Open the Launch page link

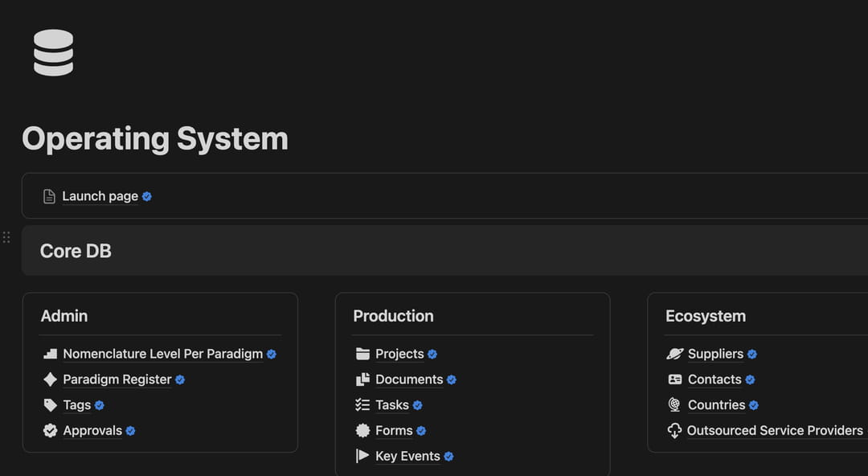[x=100, y=196]
